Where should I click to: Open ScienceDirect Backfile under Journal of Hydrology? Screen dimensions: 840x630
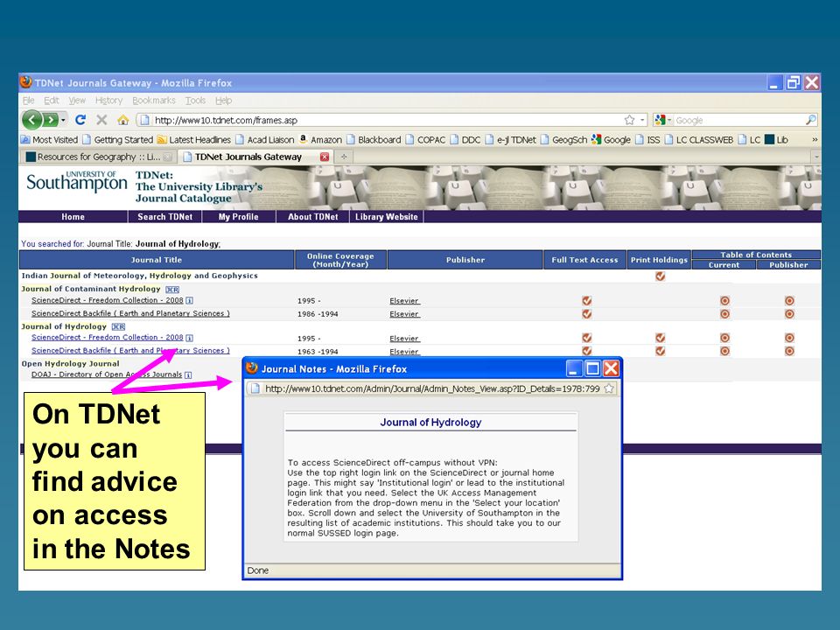click(130, 350)
